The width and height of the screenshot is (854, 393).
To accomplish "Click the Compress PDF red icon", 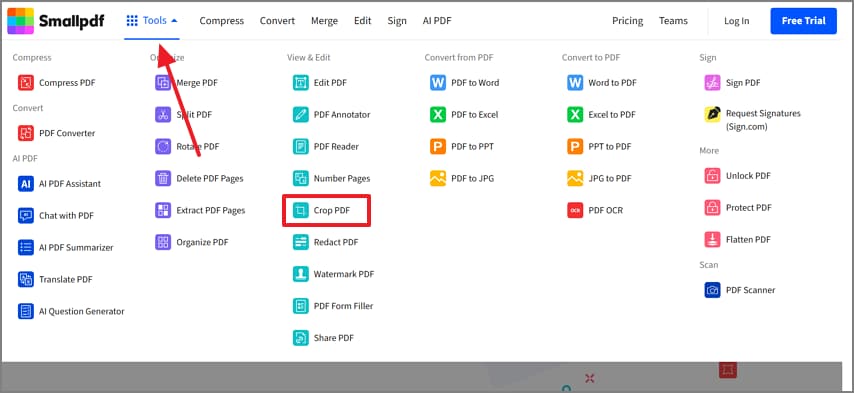I will click(x=26, y=83).
